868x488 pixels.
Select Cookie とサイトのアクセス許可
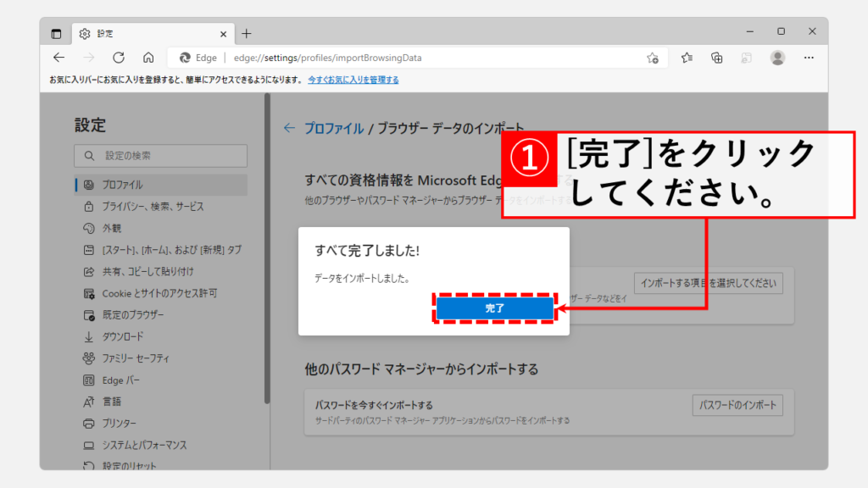point(159,293)
